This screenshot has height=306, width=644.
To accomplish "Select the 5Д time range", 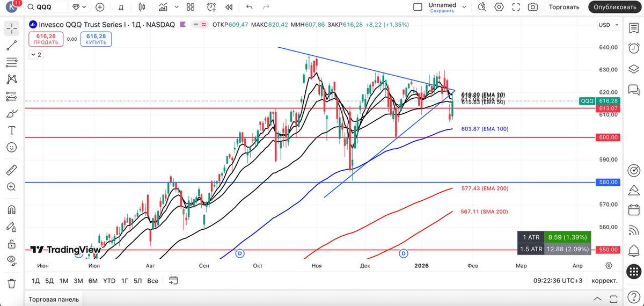I will click(x=49, y=281).
